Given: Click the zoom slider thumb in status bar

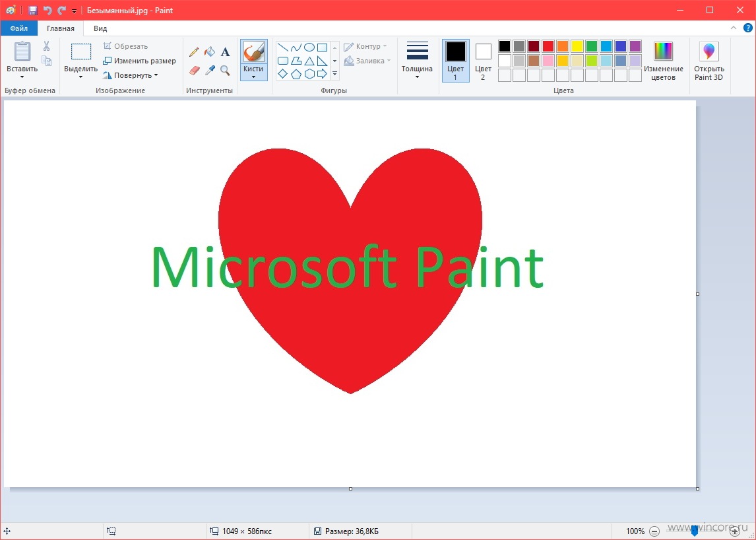Looking at the screenshot, I should pos(694,531).
